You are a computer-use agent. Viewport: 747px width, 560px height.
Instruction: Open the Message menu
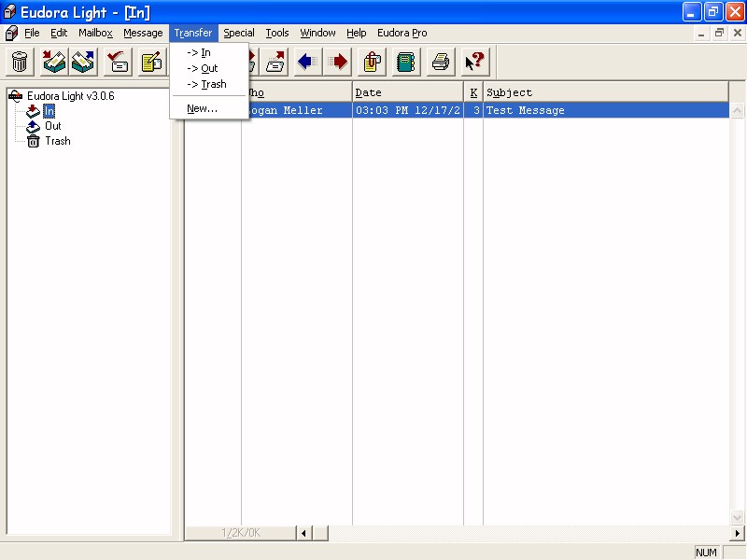tap(143, 33)
